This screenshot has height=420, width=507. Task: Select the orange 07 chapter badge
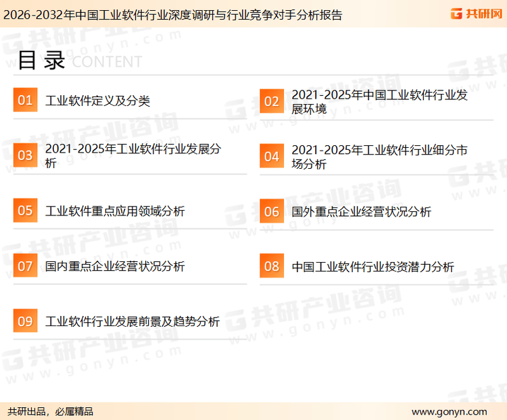pos(25,266)
